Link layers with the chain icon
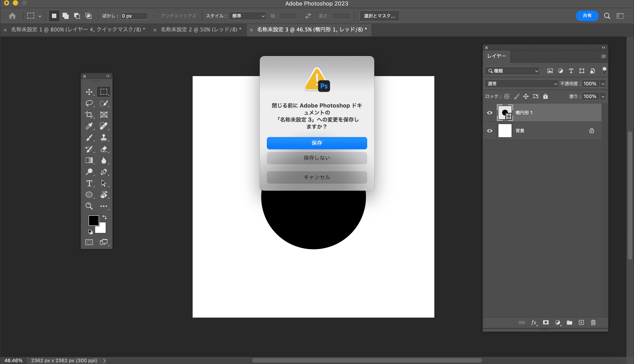Viewport: 634px width, 364px height. [x=522, y=322]
